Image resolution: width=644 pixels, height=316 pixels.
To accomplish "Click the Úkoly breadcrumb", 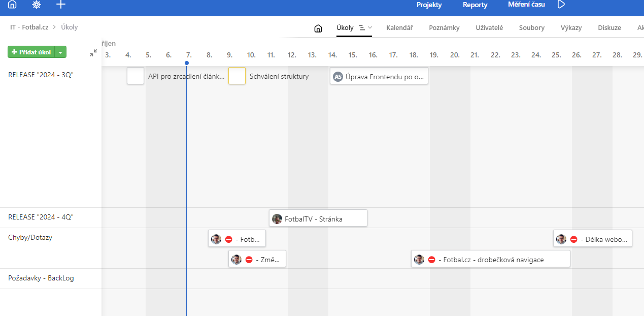I will tap(70, 27).
